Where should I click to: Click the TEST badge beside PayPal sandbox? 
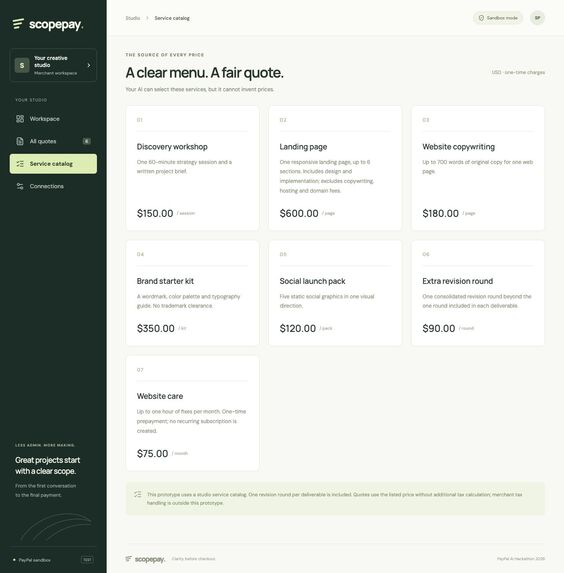point(87,560)
